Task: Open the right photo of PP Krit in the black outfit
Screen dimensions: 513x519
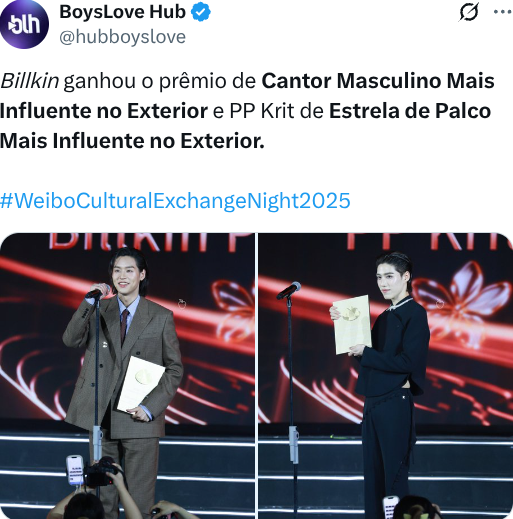Action: point(386,376)
